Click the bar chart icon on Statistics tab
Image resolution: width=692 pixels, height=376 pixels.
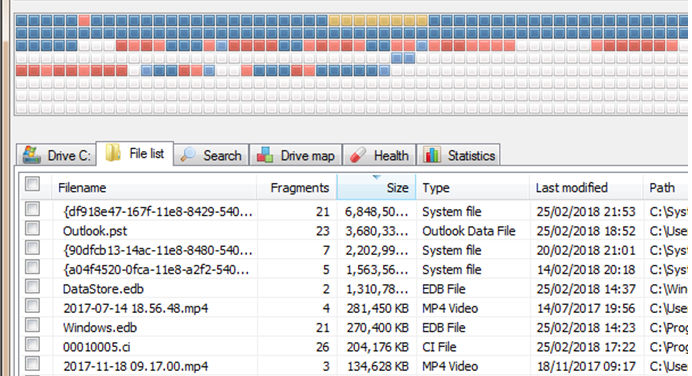point(432,155)
